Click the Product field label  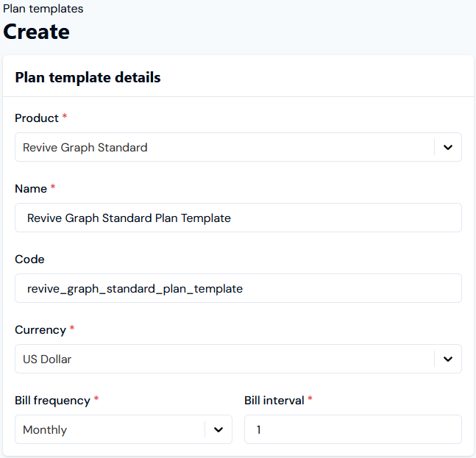click(x=37, y=118)
